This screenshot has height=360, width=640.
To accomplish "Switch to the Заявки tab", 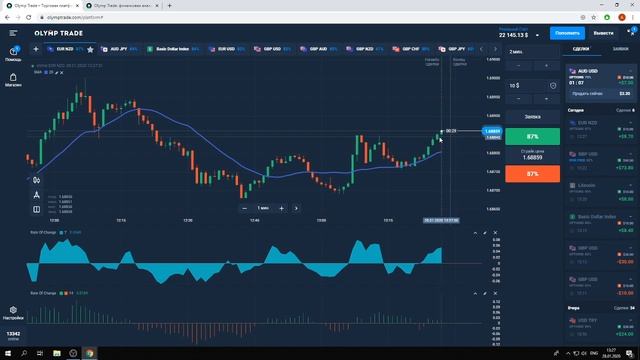I will pos(620,49).
